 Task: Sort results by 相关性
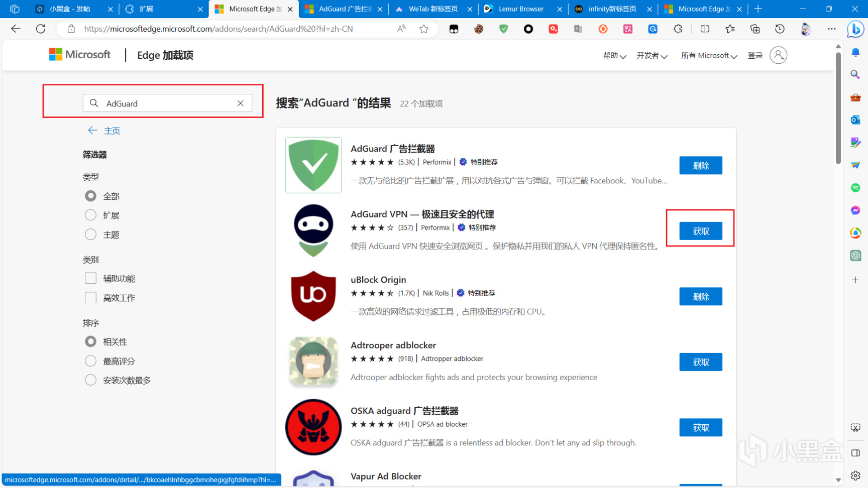90,341
